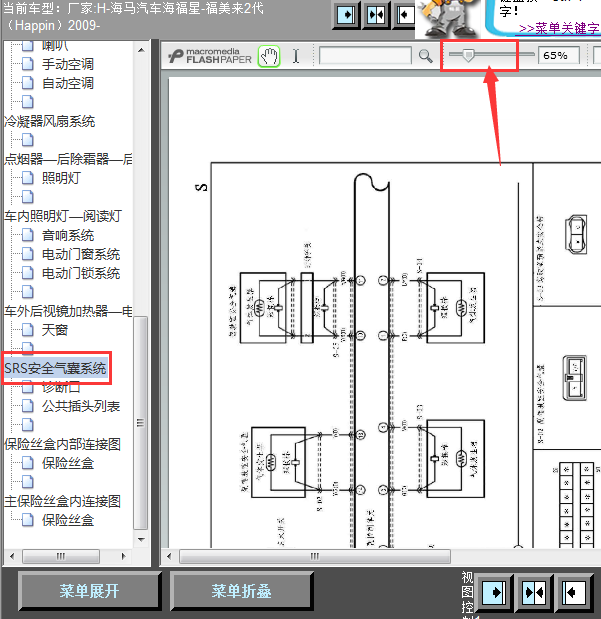
Task: Click bottom view control left-arrow button
Action: point(573,592)
